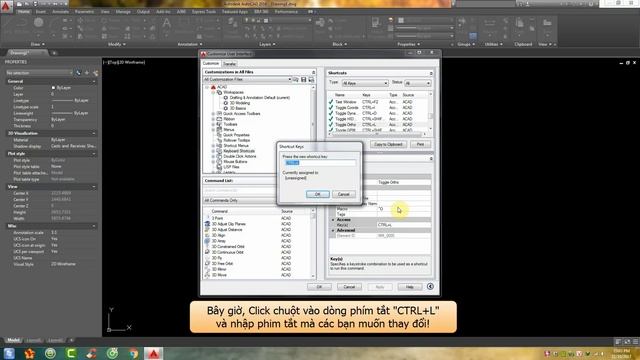Click the Key(s) CTRL+L value field
This screenshot has height=360, width=640.
403,225
